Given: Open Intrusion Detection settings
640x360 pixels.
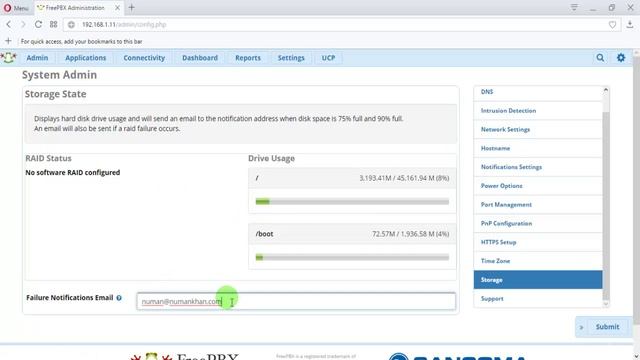Looking at the screenshot, I should (538, 111).
